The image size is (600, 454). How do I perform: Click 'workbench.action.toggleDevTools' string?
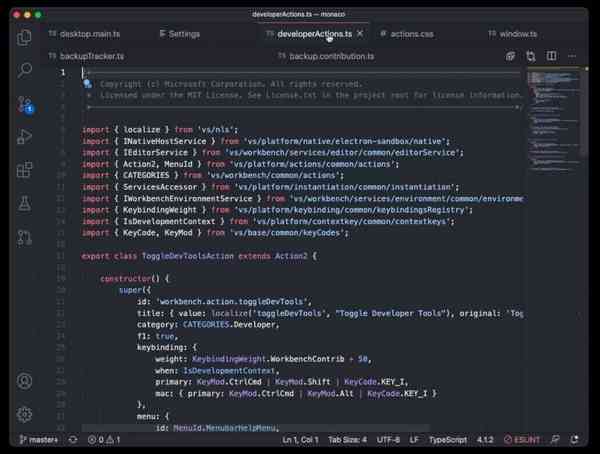(234, 302)
